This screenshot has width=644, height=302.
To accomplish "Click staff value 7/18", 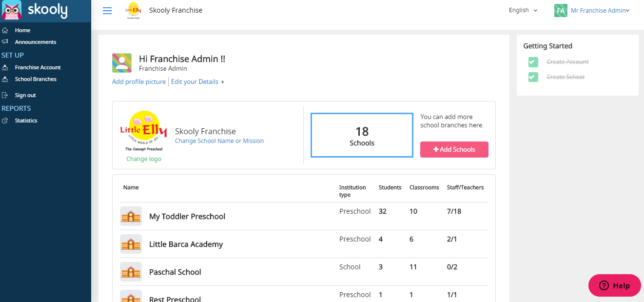I will click(x=454, y=211).
